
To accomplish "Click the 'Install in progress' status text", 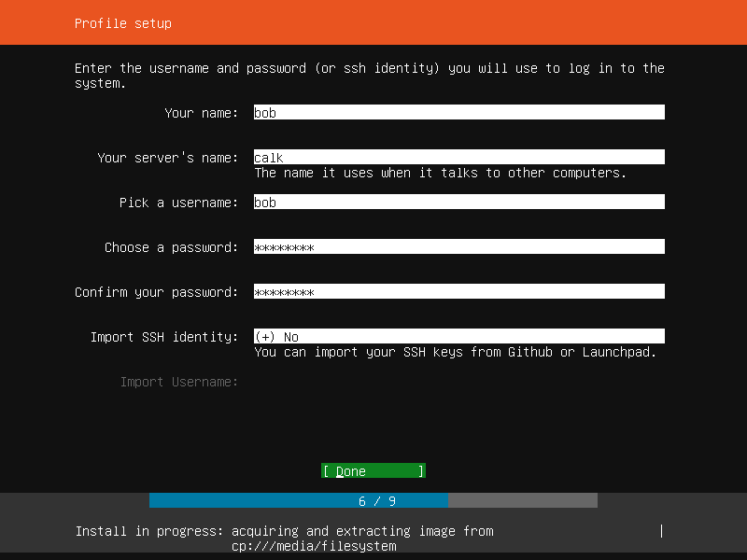I will click(x=285, y=539).
